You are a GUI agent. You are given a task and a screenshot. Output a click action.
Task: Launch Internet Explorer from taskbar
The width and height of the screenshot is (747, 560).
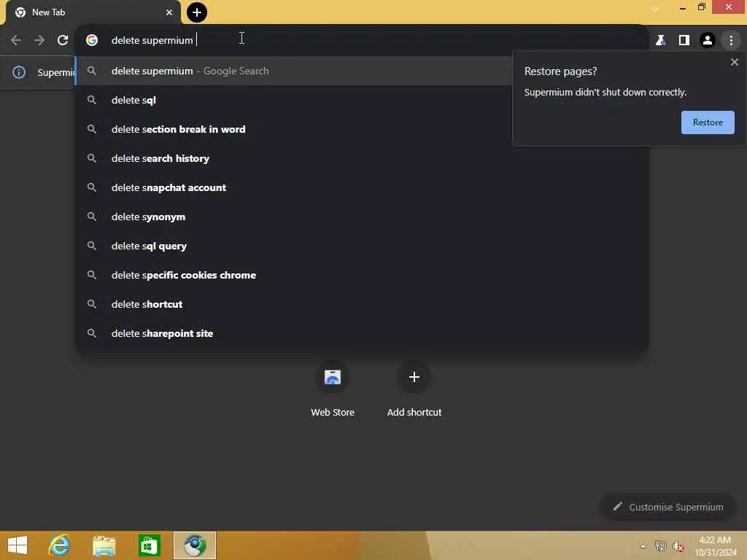tap(60, 545)
